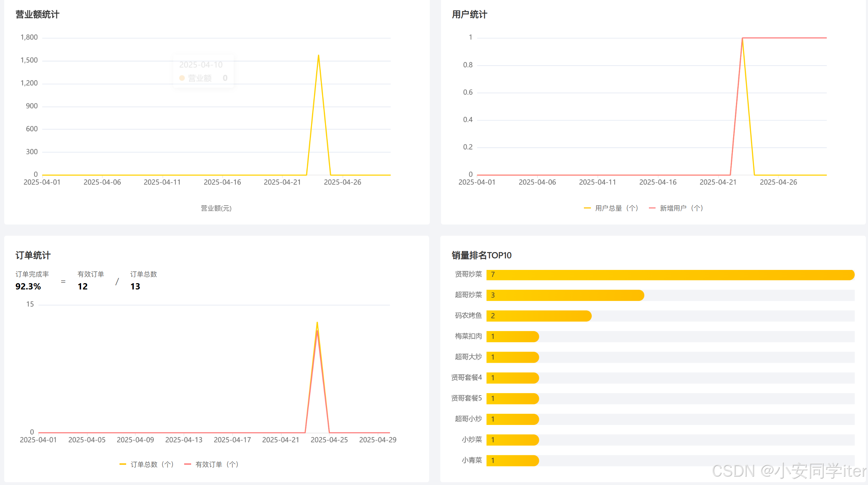Click the order chart peak point
The width and height of the screenshot is (868, 485).
[317, 323]
